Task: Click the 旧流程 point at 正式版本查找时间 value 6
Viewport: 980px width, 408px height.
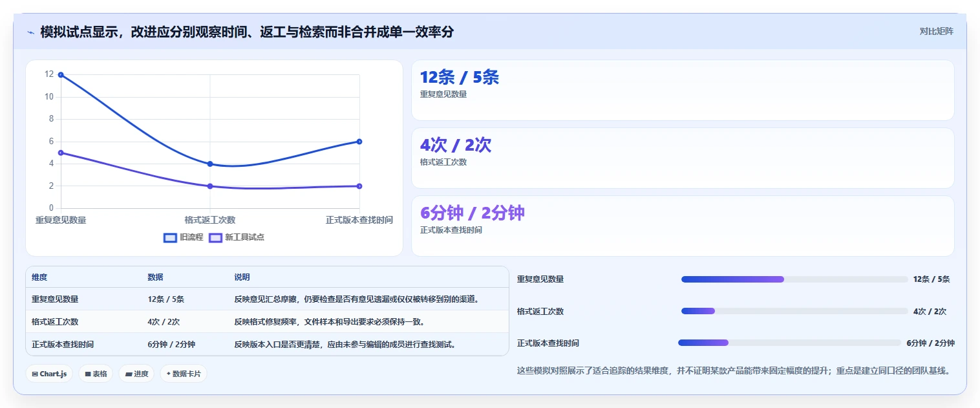Action: [359, 142]
